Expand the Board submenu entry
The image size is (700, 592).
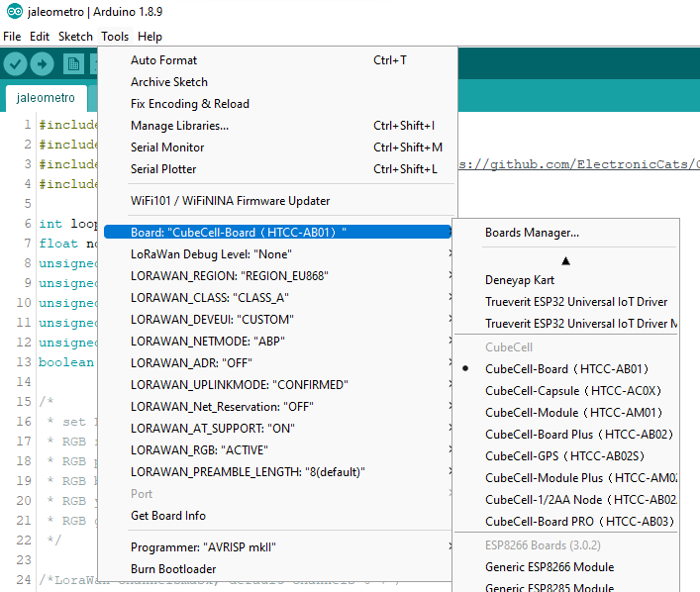tap(277, 233)
